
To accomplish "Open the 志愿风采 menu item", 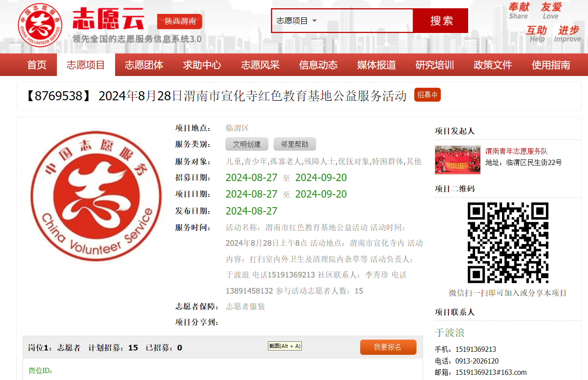I will click(x=260, y=65).
